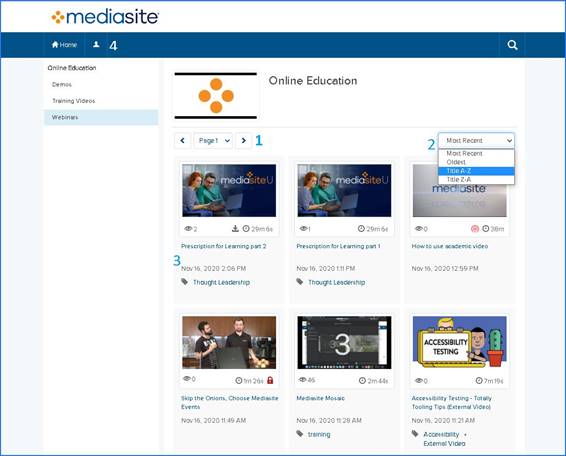Click the External Video tag link
Screen dimensions: 566x456
pyautogui.click(x=444, y=443)
